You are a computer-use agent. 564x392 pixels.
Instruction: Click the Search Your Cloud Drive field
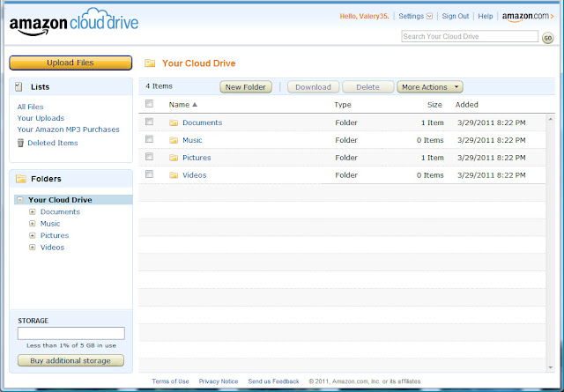(x=470, y=36)
